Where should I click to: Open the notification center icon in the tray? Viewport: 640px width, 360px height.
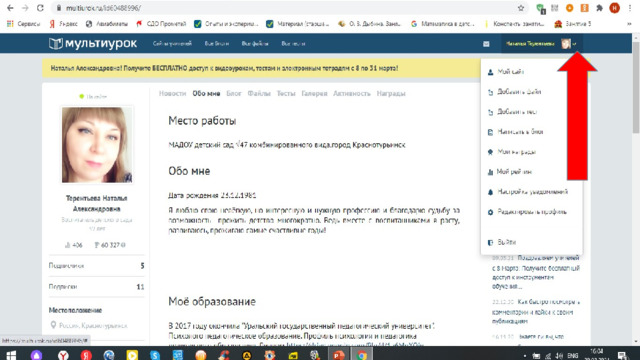pyautogui.click(x=622, y=356)
